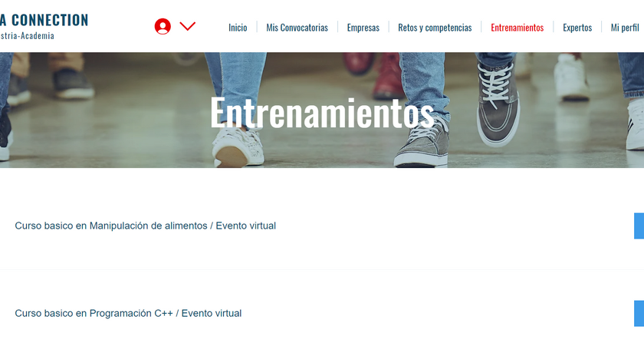Open the Expertos menu item
This screenshot has width=644, height=339.
pos(577,28)
